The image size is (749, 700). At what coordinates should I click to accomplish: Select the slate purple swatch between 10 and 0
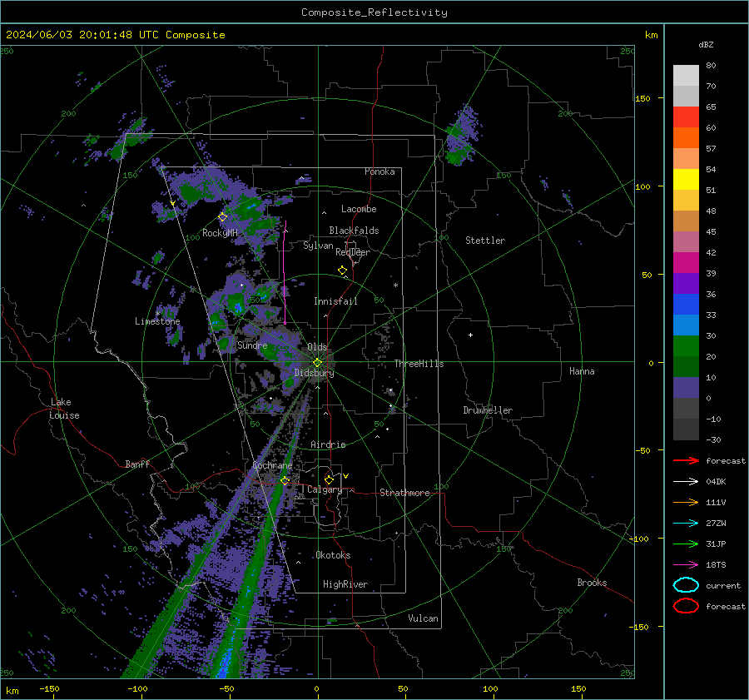click(686, 388)
